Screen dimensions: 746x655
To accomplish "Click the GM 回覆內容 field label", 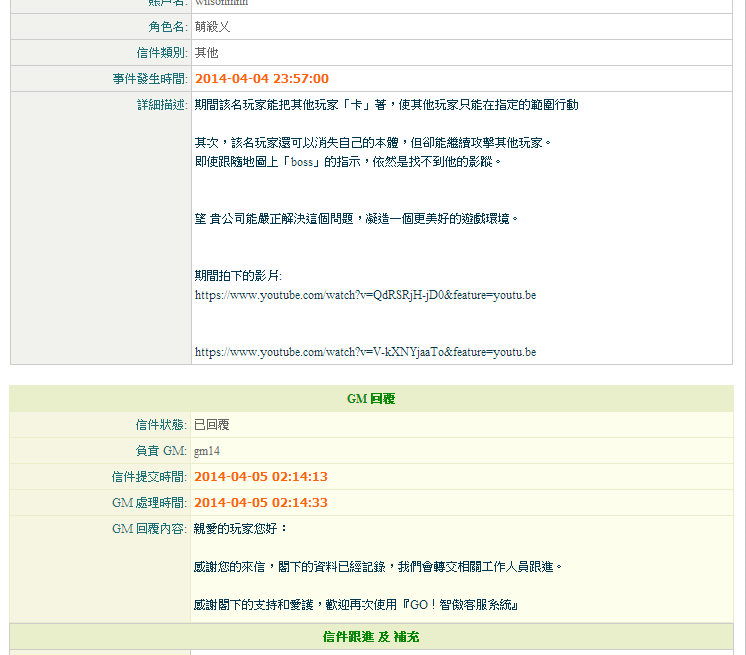I will [x=149, y=529].
